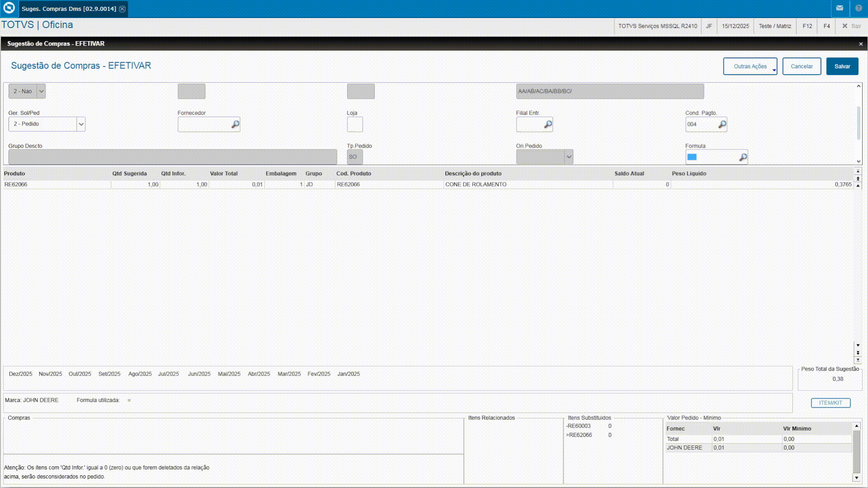This screenshot has width=868, height=488.
Task: Click the Formula field lookup icon
Action: tap(743, 157)
